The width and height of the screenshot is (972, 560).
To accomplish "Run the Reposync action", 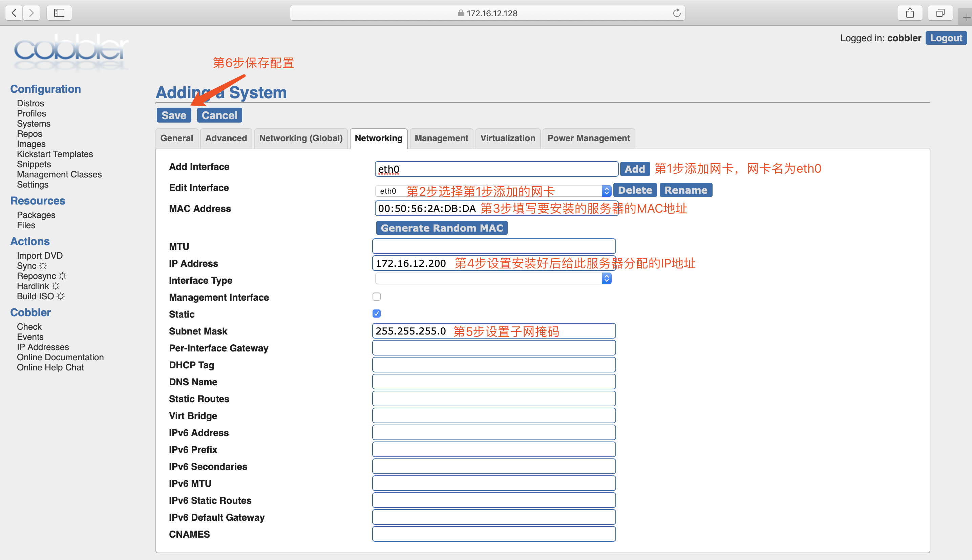I will (x=42, y=276).
